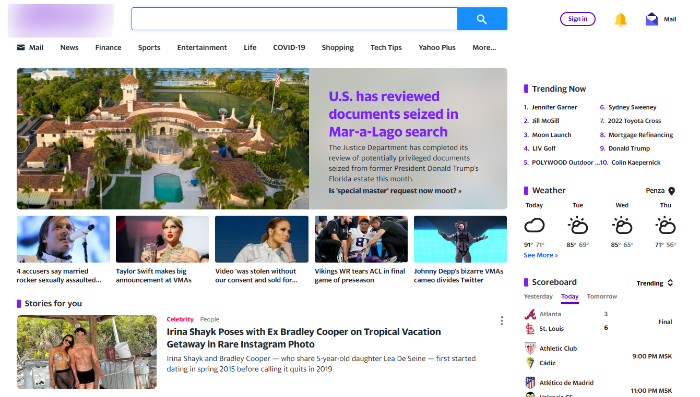The height and width of the screenshot is (397, 700).
Task: Open Tech Tips in the navigation bar
Action: coord(386,47)
